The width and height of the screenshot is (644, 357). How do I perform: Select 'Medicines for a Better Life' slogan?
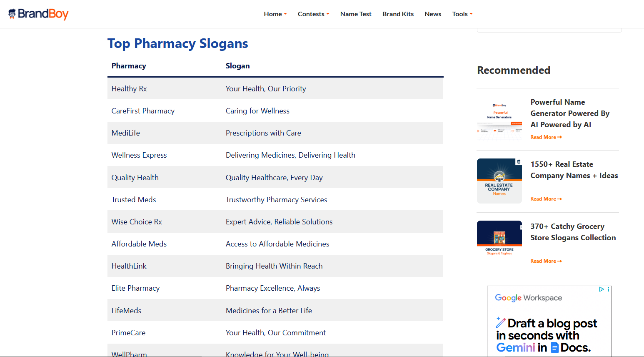[x=269, y=311]
